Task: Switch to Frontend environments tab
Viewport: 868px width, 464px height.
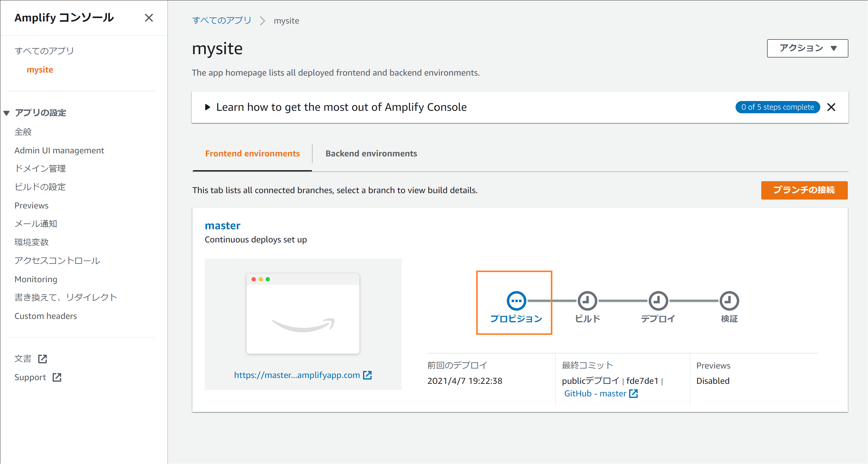Action: click(x=252, y=153)
